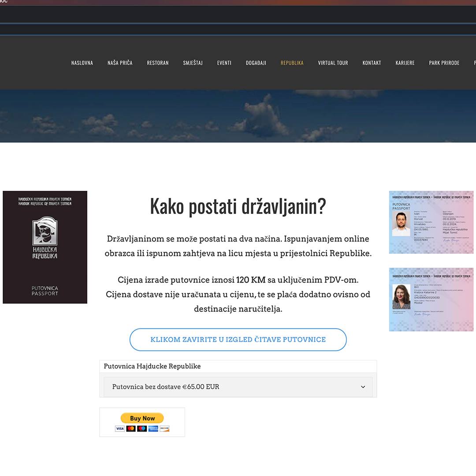The height and width of the screenshot is (476, 476).
Task: Click the American Express card icon
Action: pyautogui.click(x=153, y=429)
